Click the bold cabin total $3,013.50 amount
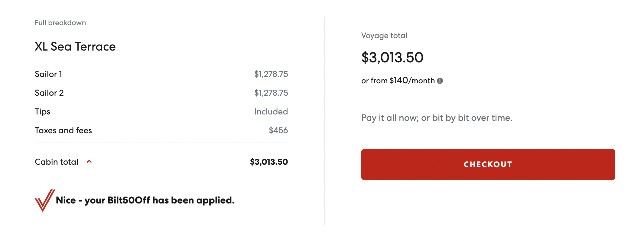644x241 pixels. click(269, 162)
